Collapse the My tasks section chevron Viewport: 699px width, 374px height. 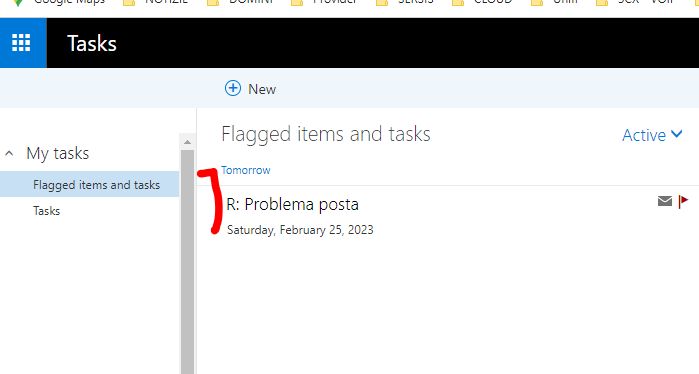(x=9, y=154)
